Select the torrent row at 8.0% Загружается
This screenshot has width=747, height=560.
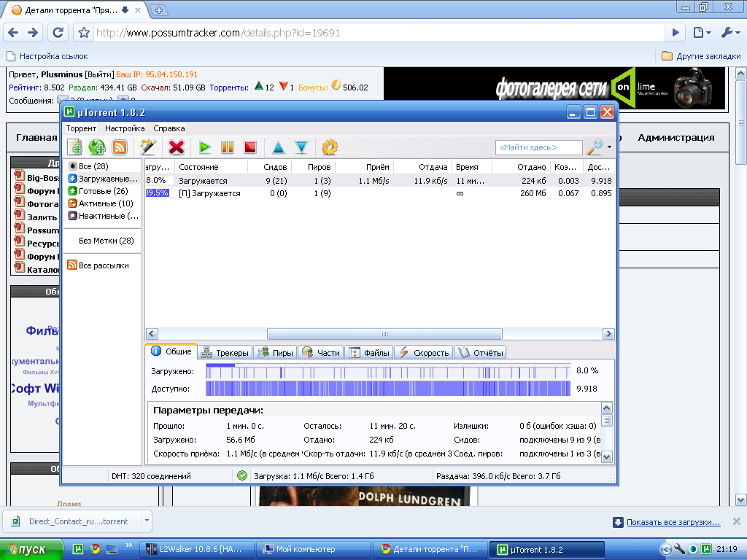(379, 181)
